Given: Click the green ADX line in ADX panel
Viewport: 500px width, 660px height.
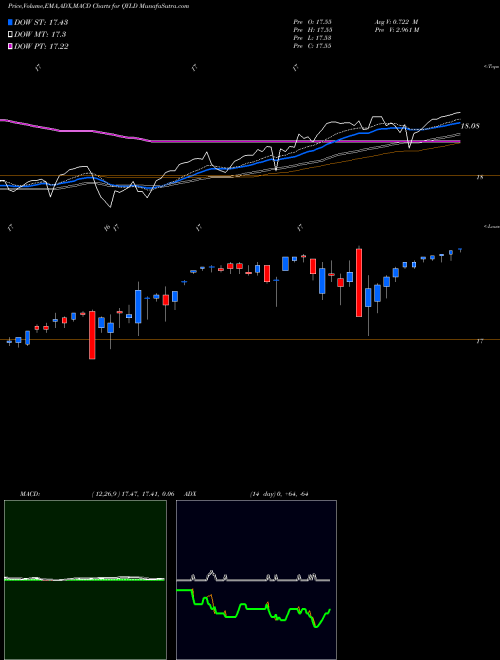Looking at the screenshot, I should 253,608.
